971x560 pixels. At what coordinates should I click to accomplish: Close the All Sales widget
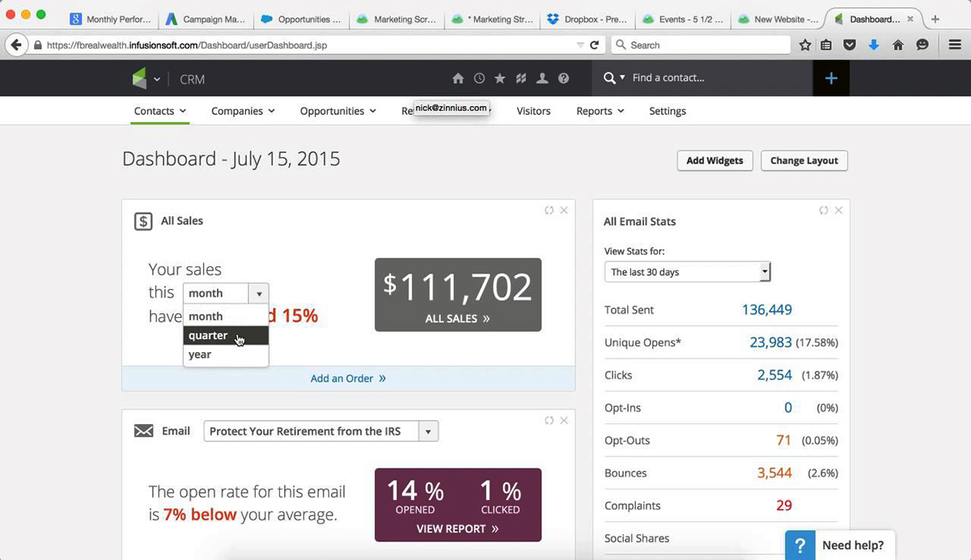[564, 210]
